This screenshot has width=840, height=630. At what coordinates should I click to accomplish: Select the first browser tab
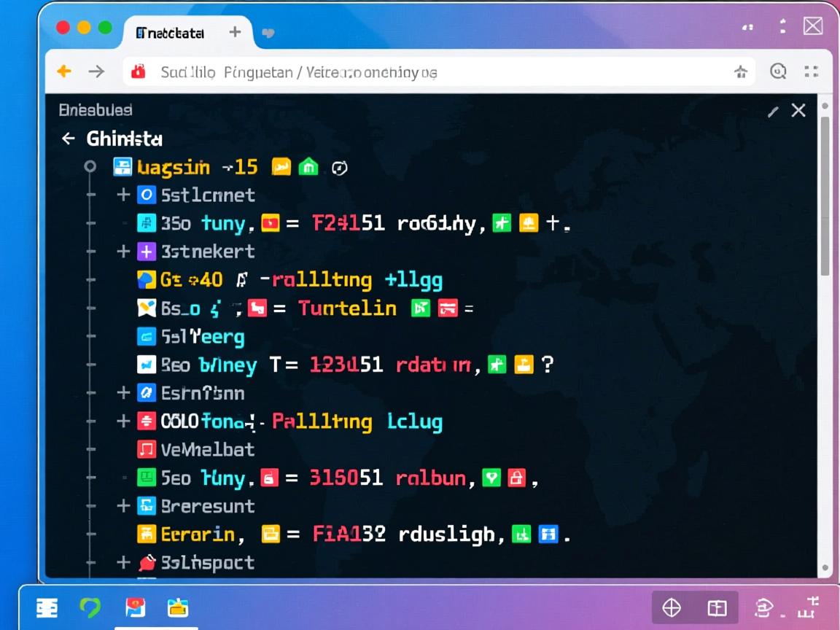(x=171, y=33)
